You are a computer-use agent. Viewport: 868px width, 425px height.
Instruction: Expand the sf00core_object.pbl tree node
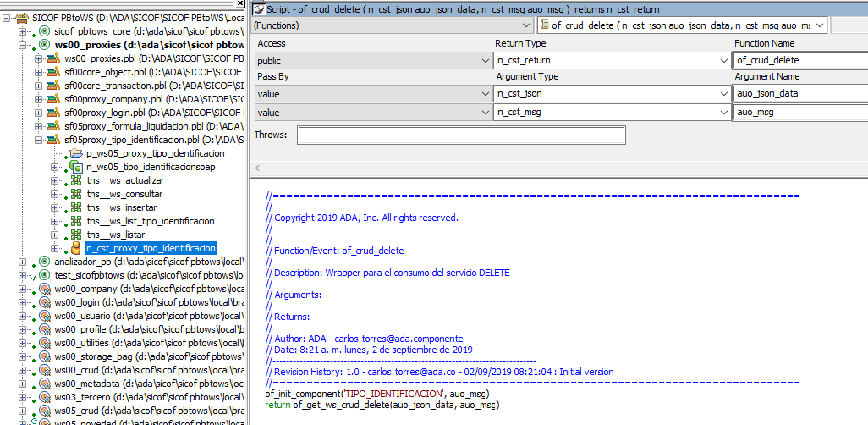point(39,72)
